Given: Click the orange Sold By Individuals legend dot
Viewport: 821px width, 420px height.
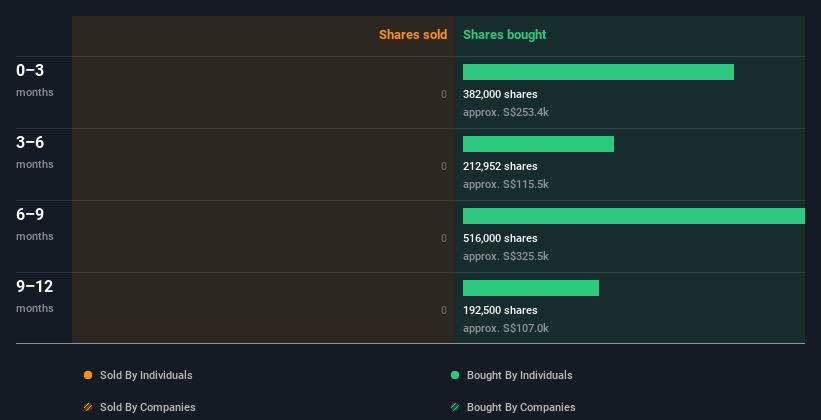Looking at the screenshot, I should point(88,375).
